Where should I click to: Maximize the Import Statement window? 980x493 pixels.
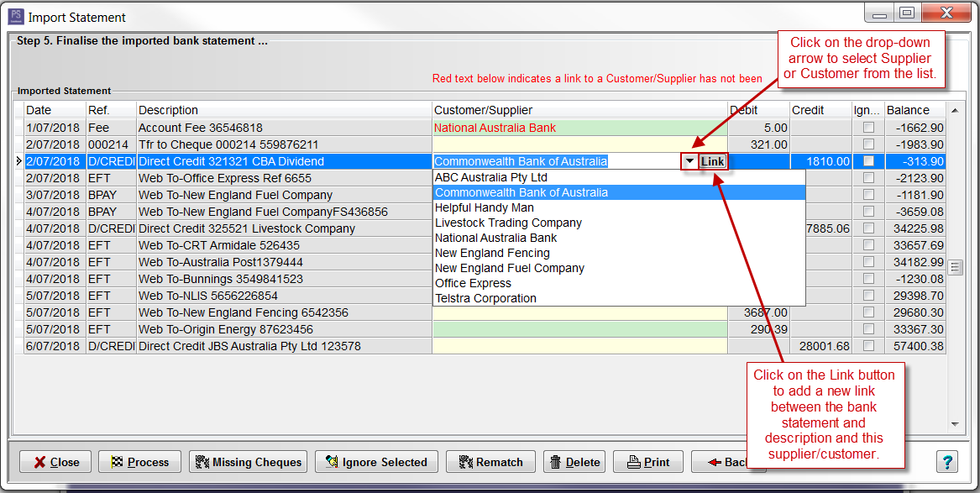(x=908, y=12)
